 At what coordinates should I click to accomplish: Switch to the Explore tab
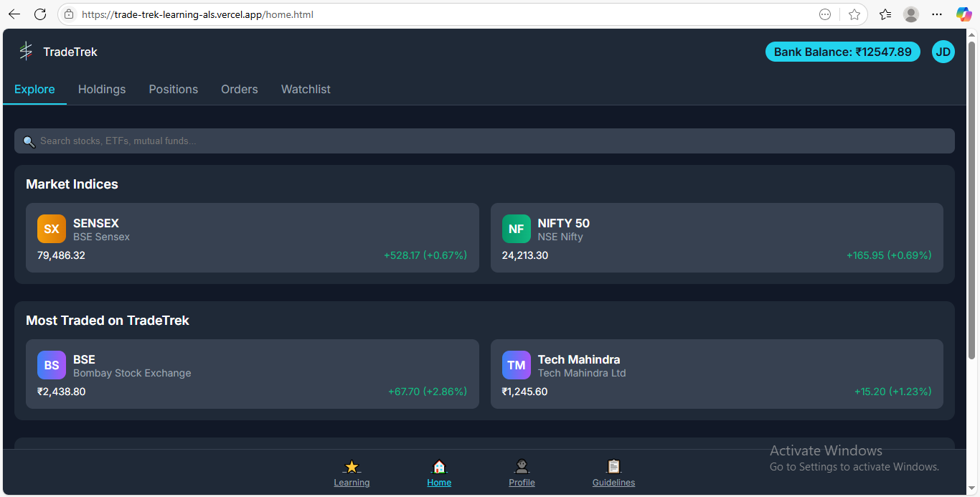[x=34, y=89]
